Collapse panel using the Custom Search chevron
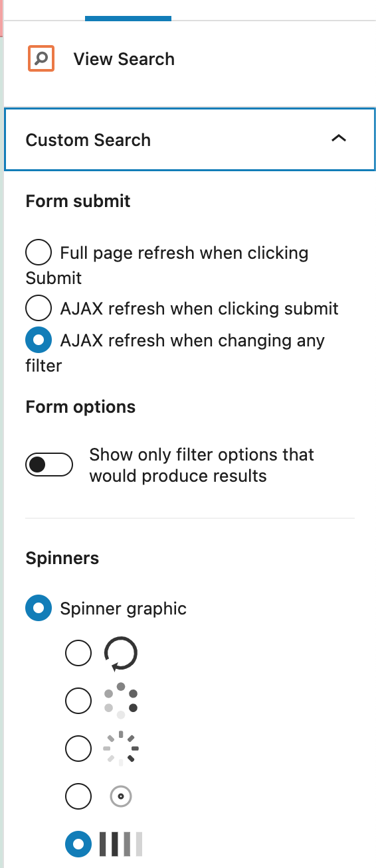This screenshot has width=376, height=868. coord(339,139)
